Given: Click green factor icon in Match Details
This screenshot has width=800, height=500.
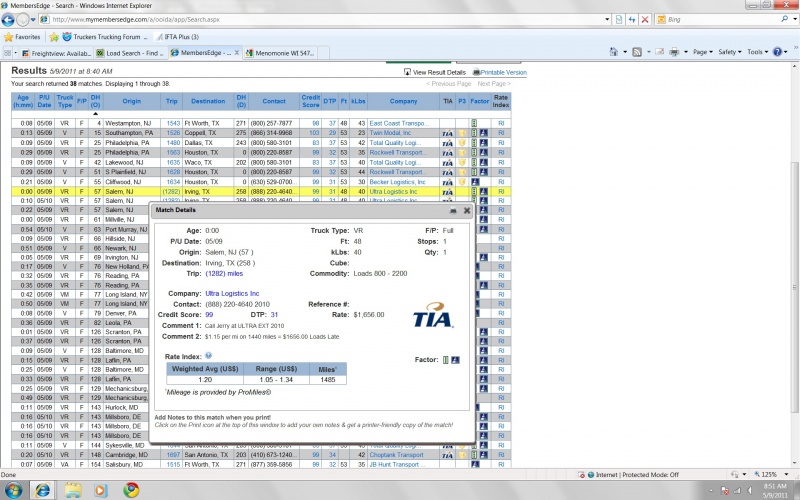Looking at the screenshot, I should pyautogui.click(x=445, y=360).
